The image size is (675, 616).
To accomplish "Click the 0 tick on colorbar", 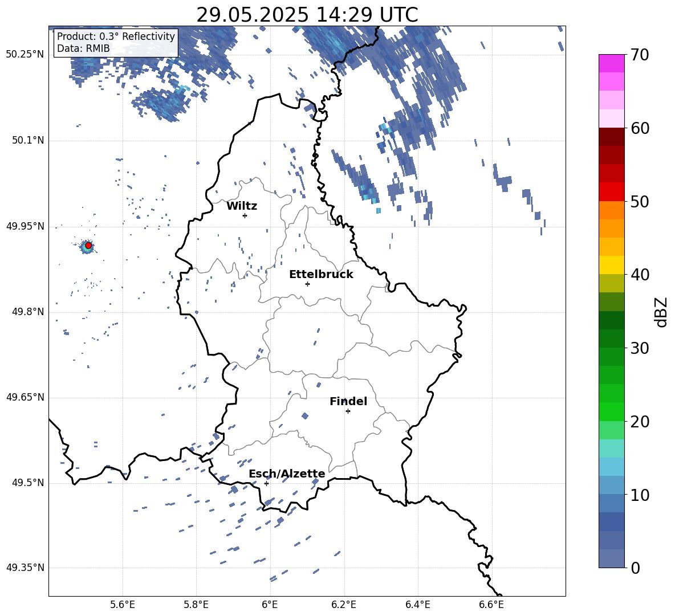I will [635, 568].
